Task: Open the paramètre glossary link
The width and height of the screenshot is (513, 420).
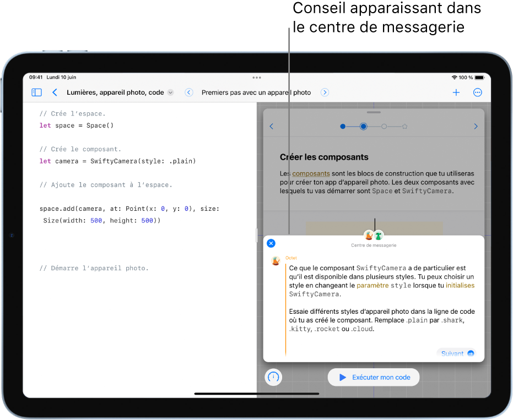Action: point(372,285)
